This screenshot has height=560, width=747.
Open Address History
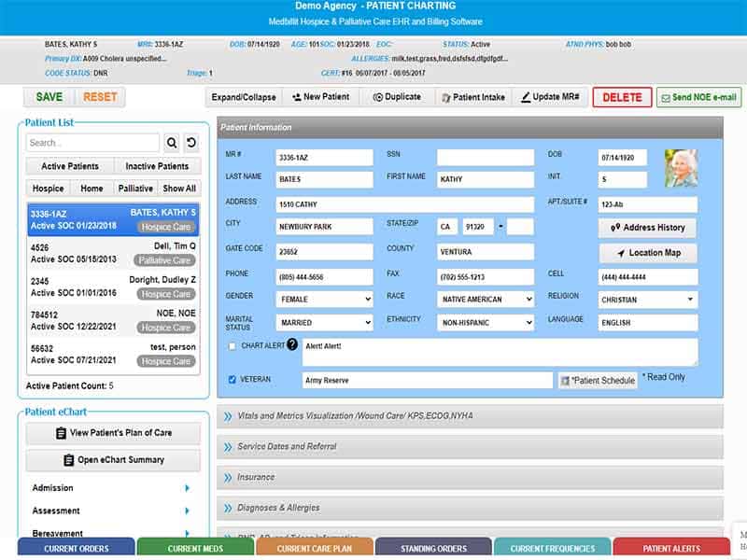tap(647, 228)
